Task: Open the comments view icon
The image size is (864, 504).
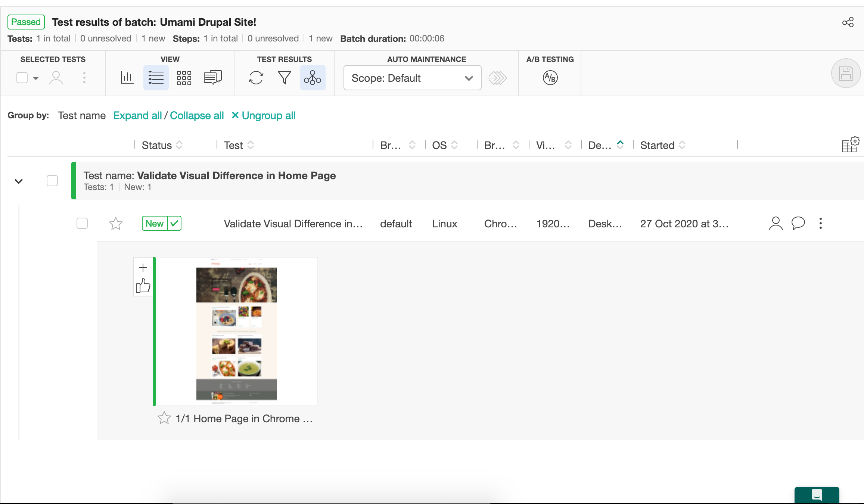Action: click(213, 78)
